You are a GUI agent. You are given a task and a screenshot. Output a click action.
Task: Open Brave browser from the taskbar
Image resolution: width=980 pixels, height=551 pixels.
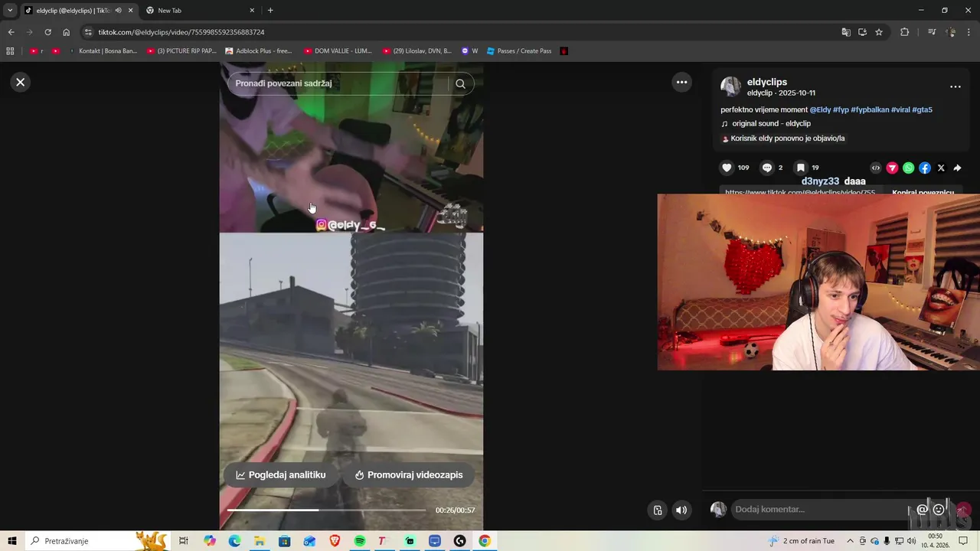(x=335, y=541)
